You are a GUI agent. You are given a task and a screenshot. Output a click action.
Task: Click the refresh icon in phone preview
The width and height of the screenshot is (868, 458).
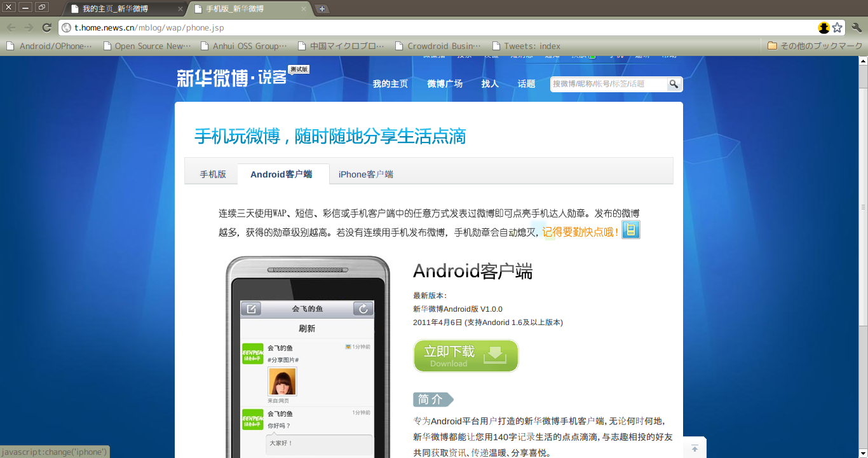pos(363,309)
